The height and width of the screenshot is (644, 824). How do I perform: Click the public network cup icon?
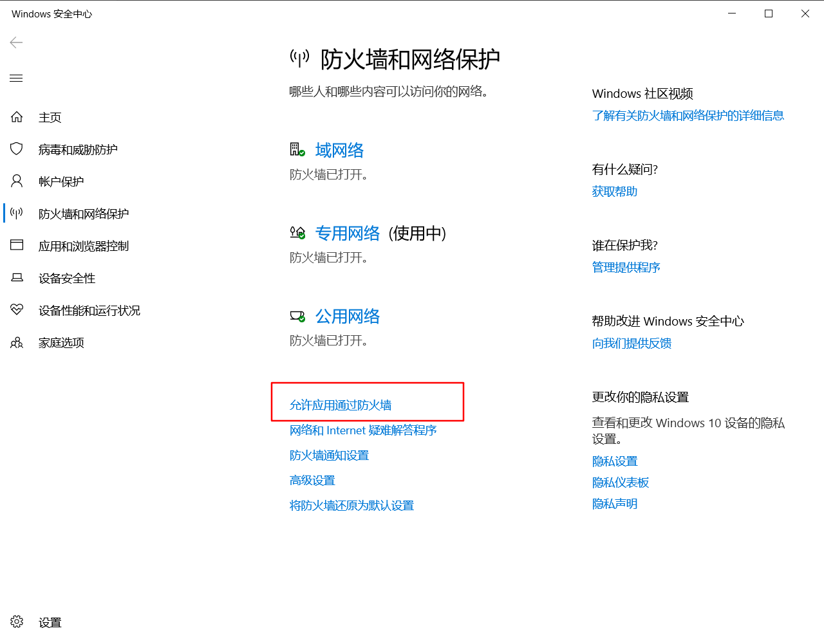point(297,316)
